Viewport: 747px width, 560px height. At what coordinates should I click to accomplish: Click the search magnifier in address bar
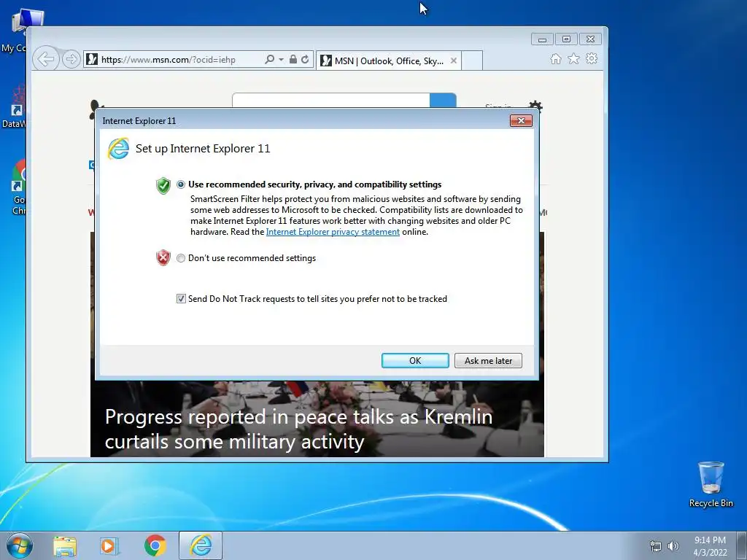click(270, 60)
